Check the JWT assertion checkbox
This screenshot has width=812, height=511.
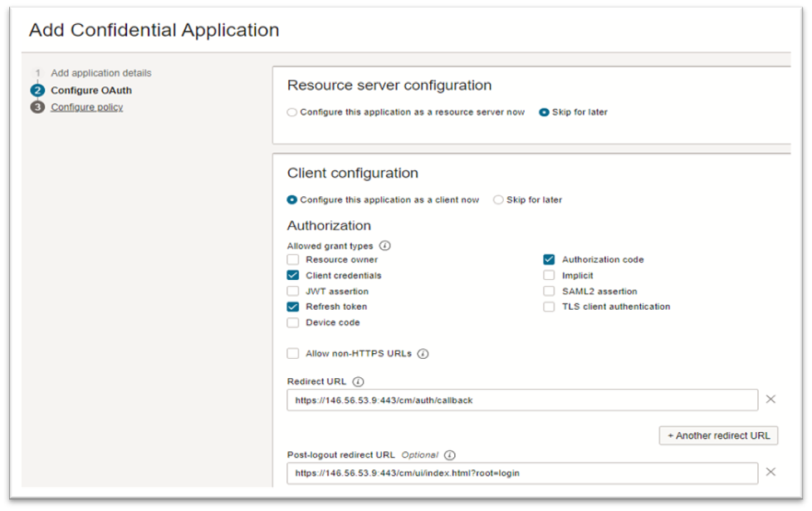[x=293, y=292]
